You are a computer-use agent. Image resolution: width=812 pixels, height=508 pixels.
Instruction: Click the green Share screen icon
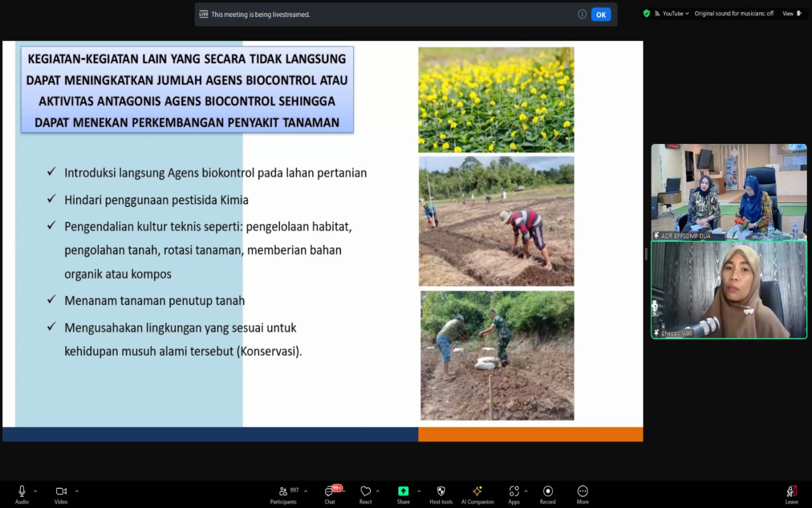[x=403, y=494]
